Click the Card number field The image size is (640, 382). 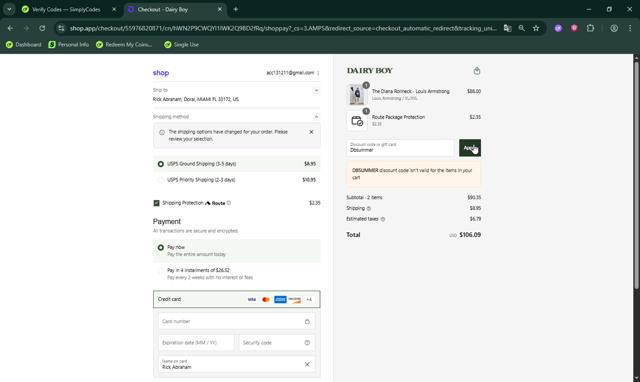(237, 321)
